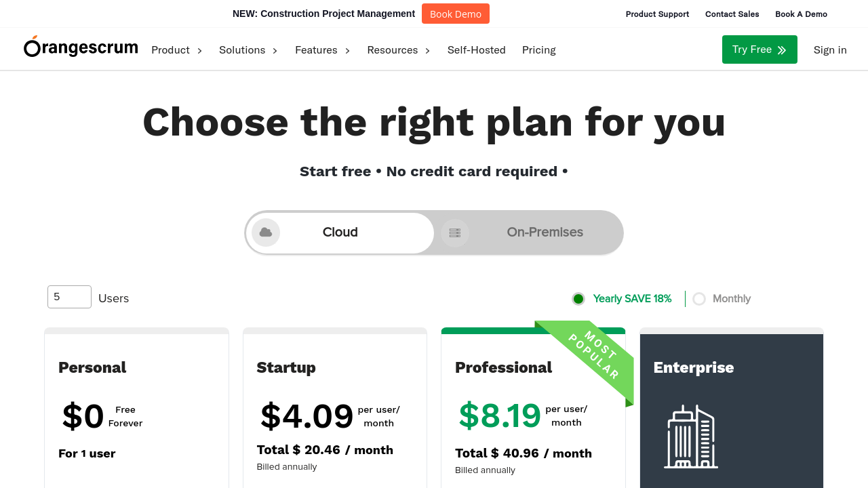Image resolution: width=868 pixels, height=488 pixels.
Task: Switch to Cloud deployment option
Action: 340,232
